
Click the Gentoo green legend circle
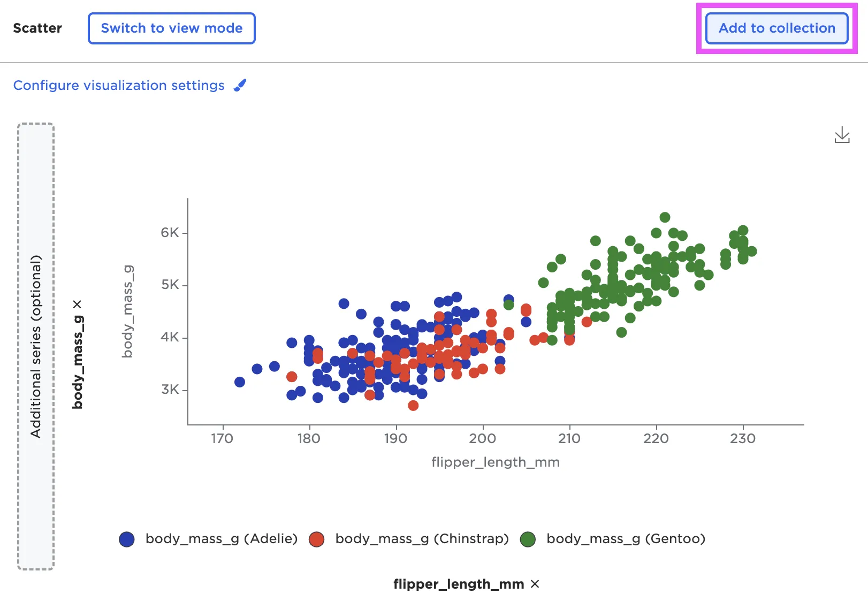[528, 539]
